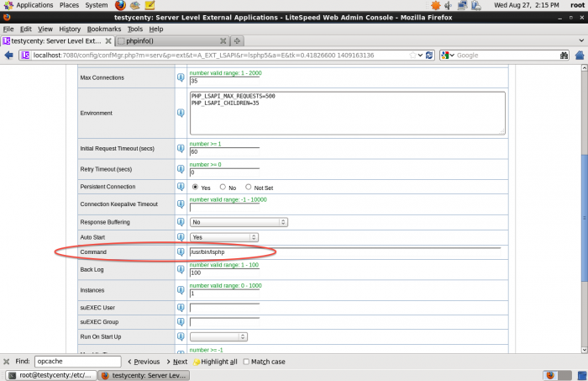Show help for suEXEC User
588x381 pixels.
pos(181,308)
